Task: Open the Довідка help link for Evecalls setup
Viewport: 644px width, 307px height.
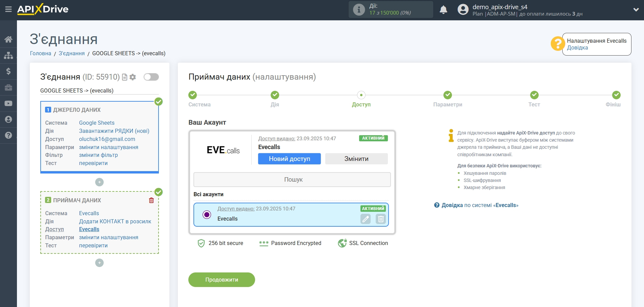Action: point(577,48)
